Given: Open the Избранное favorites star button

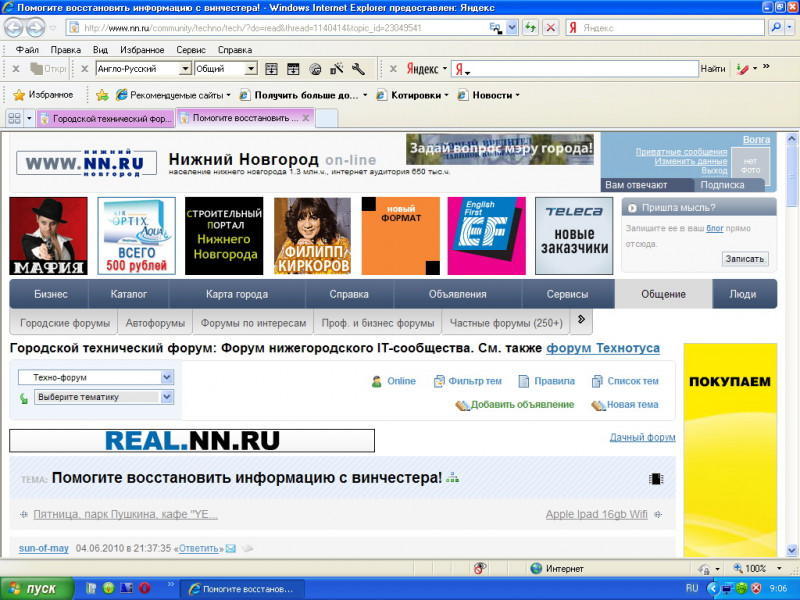Looking at the screenshot, I should (43, 95).
